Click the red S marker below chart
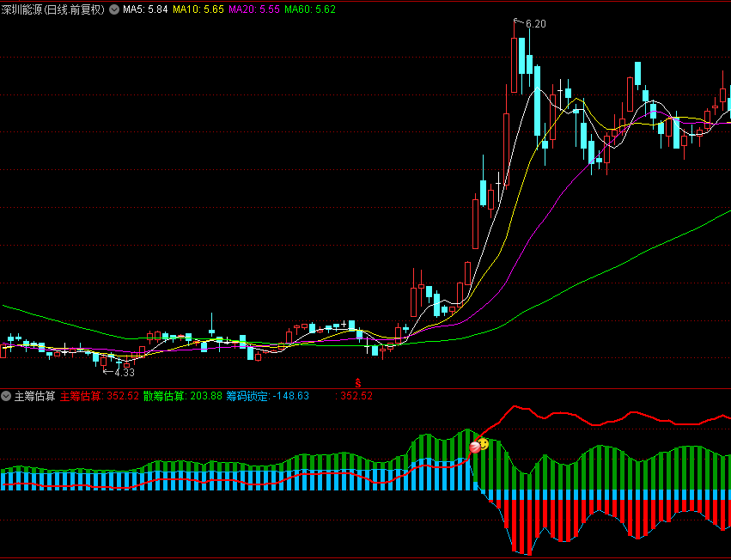Screen dimensions: 731x560 358,383
